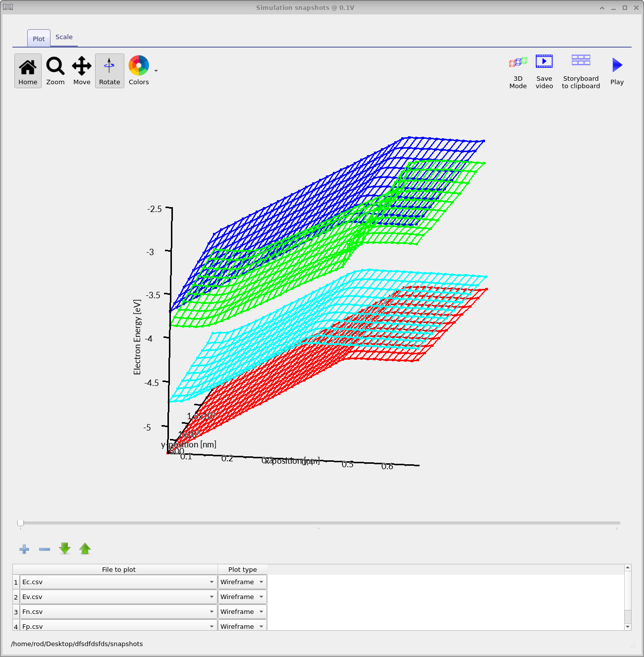Click the Home view icon

coord(28,70)
